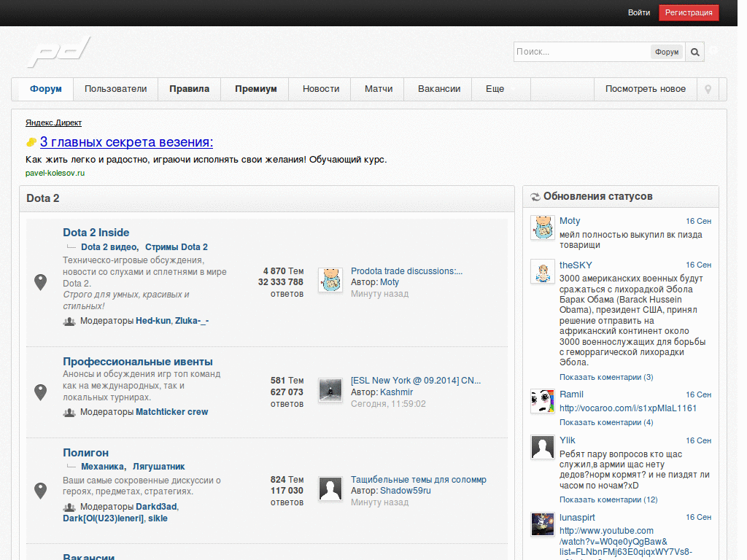Open the Профессиональные ивенты forum

point(138,362)
